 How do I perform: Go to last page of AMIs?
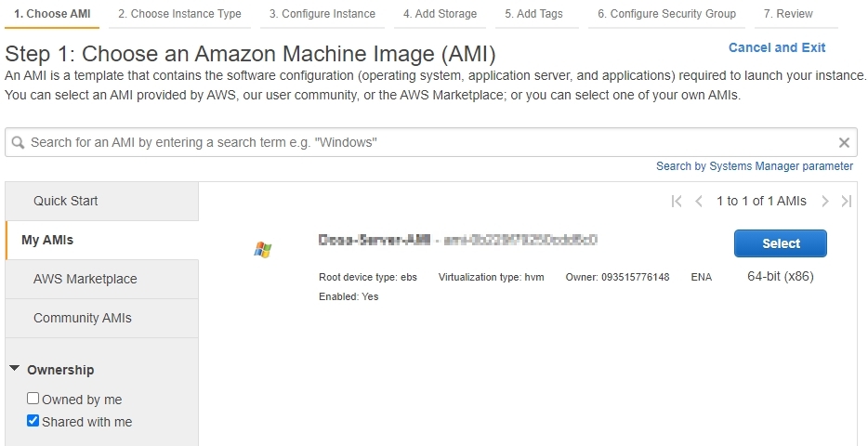pyautogui.click(x=847, y=202)
